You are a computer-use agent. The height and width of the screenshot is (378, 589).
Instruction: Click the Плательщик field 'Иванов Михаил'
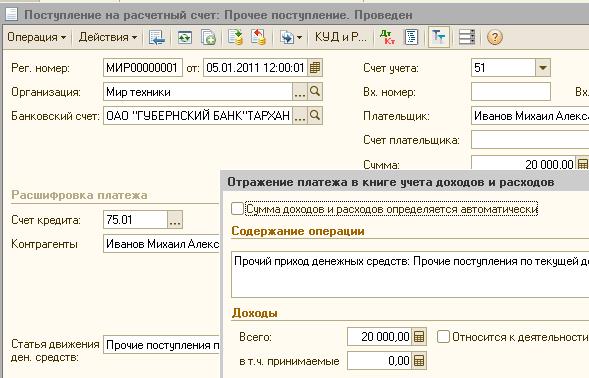coord(530,116)
